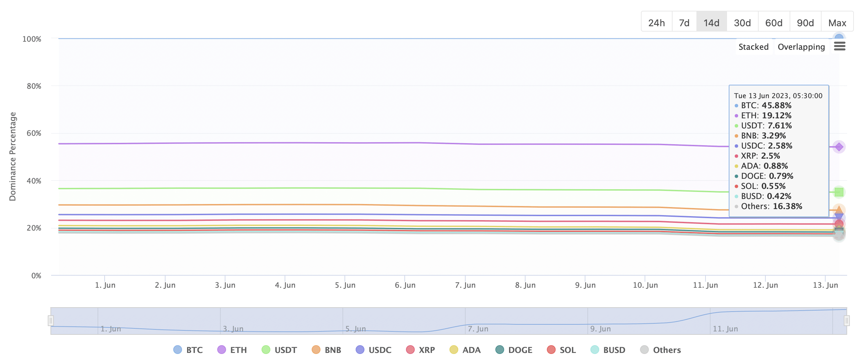Viewport: 868px width, 361px height.
Task: Click the navigator at 11. Jun
Action: click(725, 329)
